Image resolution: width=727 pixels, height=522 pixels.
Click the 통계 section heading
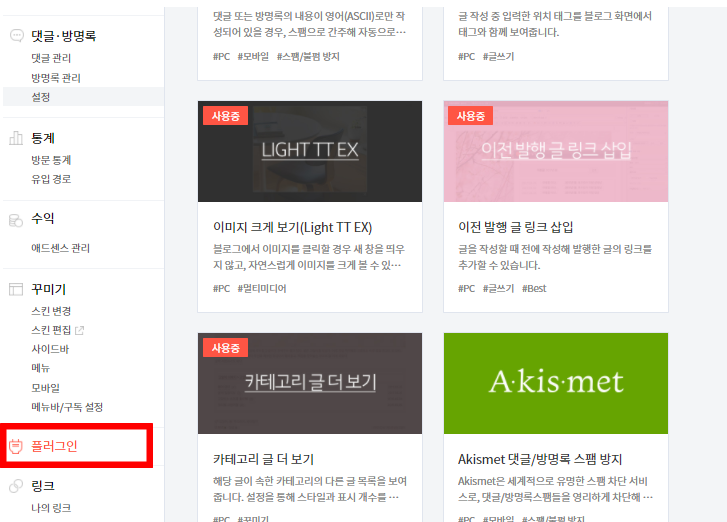tap(43, 138)
